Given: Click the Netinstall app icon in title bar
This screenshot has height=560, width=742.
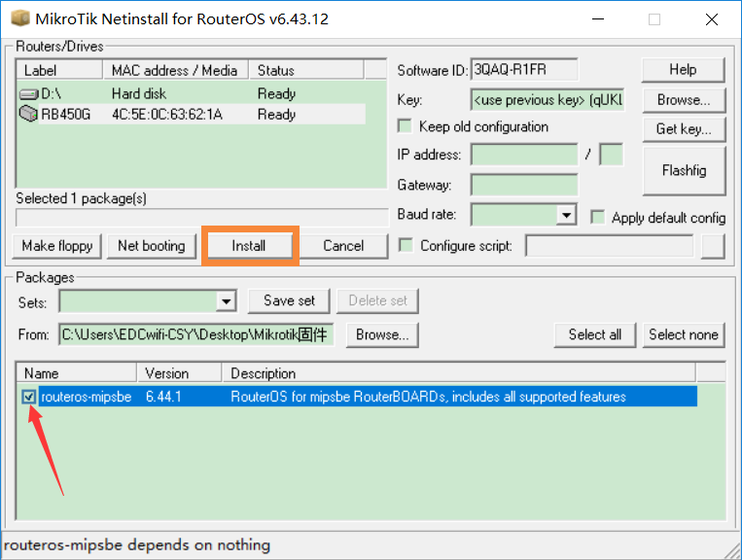Looking at the screenshot, I should click(x=20, y=18).
